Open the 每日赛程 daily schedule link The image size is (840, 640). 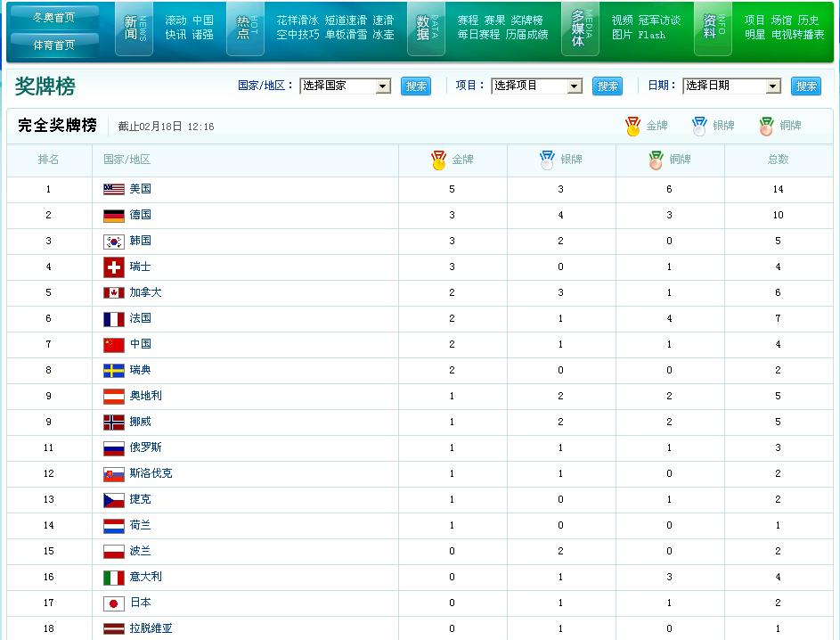pos(479,35)
